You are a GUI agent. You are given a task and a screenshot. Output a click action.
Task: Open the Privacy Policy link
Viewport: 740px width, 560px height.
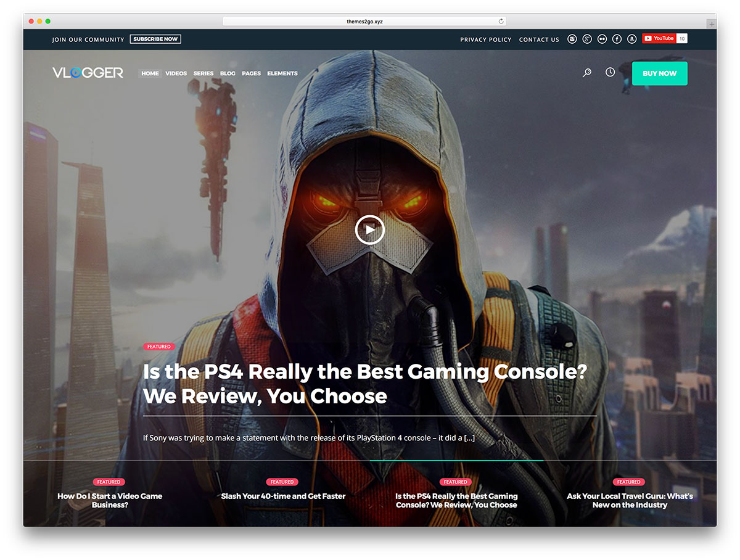click(x=486, y=39)
